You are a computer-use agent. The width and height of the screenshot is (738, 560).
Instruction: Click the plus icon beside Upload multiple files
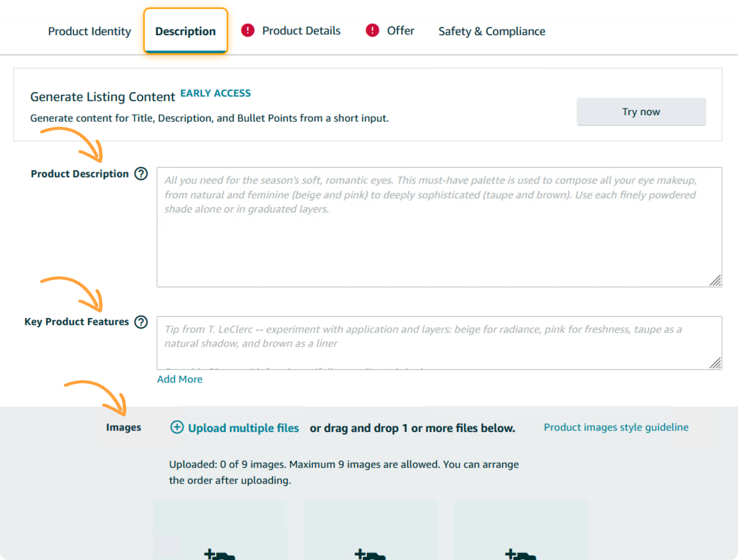(177, 427)
